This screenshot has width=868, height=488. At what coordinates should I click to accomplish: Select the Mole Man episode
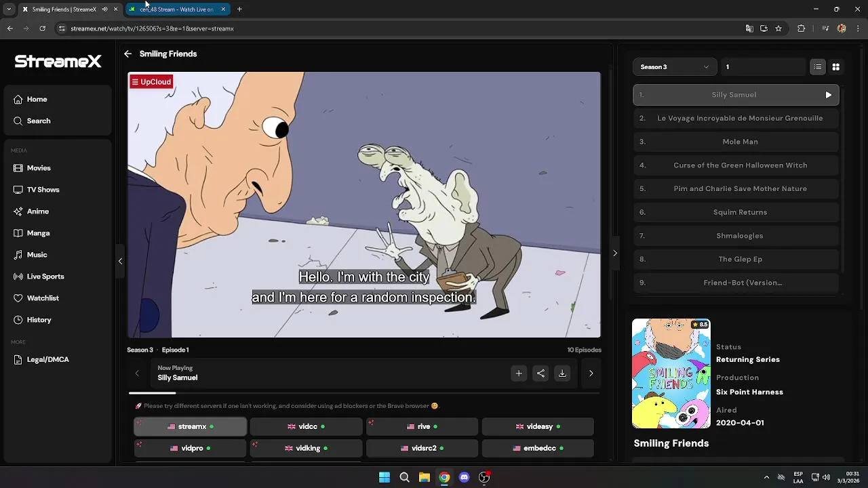(x=736, y=142)
